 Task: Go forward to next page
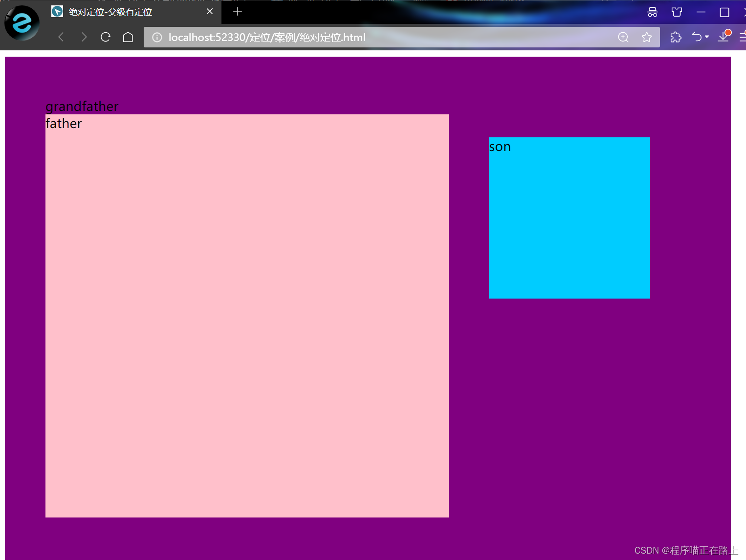[x=84, y=37]
